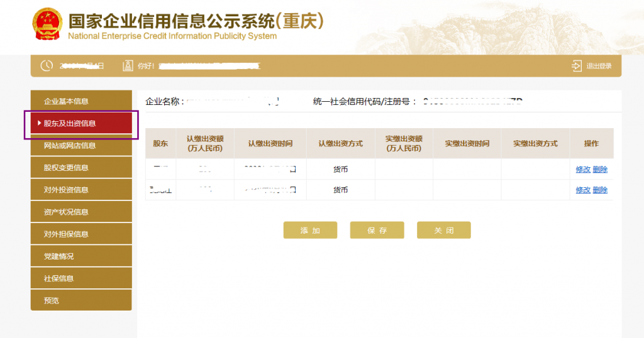Open 预览 in the sidebar

pyautogui.click(x=81, y=300)
